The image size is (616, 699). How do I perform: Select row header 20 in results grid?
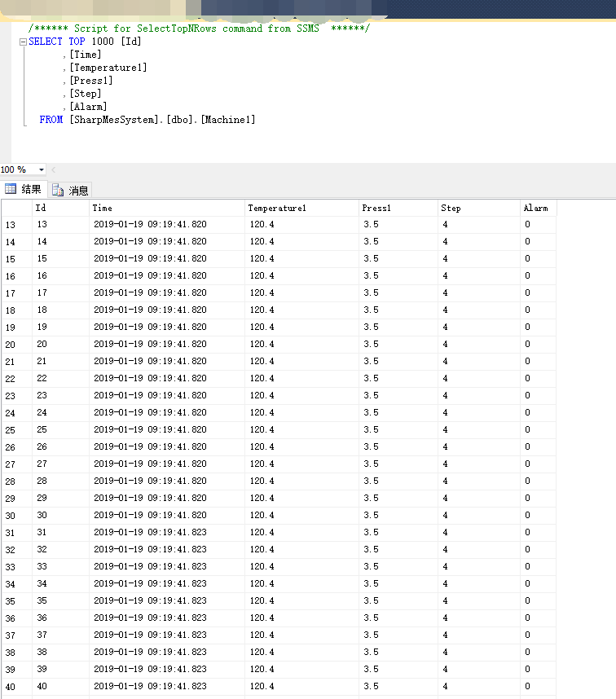(x=16, y=344)
